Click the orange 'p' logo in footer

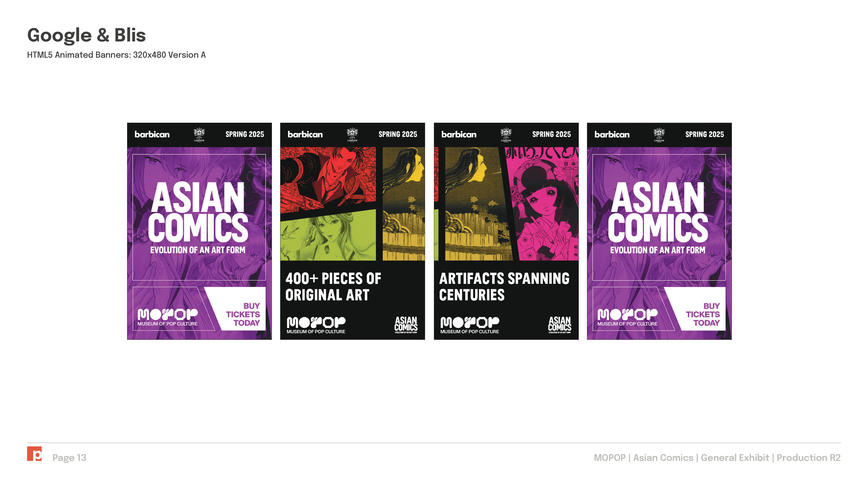coord(34,454)
